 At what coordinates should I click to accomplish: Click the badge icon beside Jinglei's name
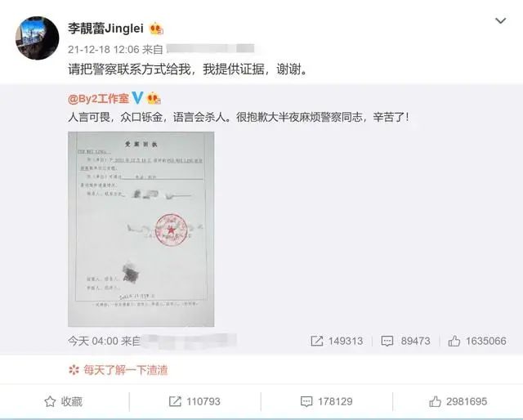pyautogui.click(x=156, y=29)
